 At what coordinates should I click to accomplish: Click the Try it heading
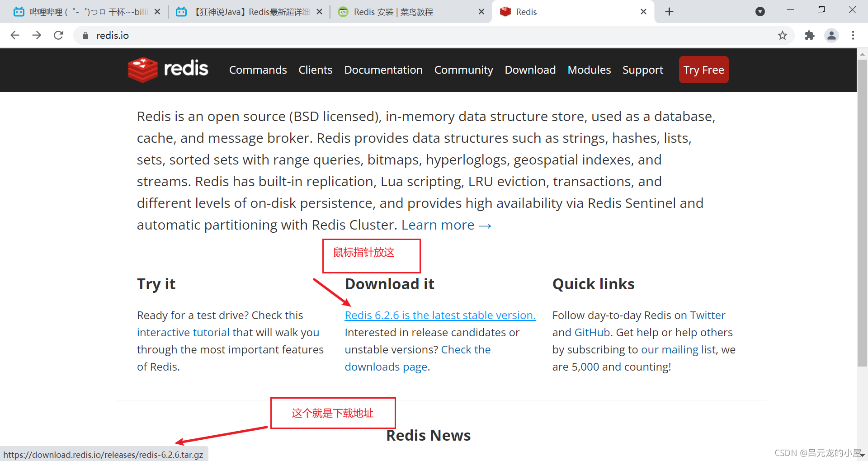pyautogui.click(x=156, y=284)
